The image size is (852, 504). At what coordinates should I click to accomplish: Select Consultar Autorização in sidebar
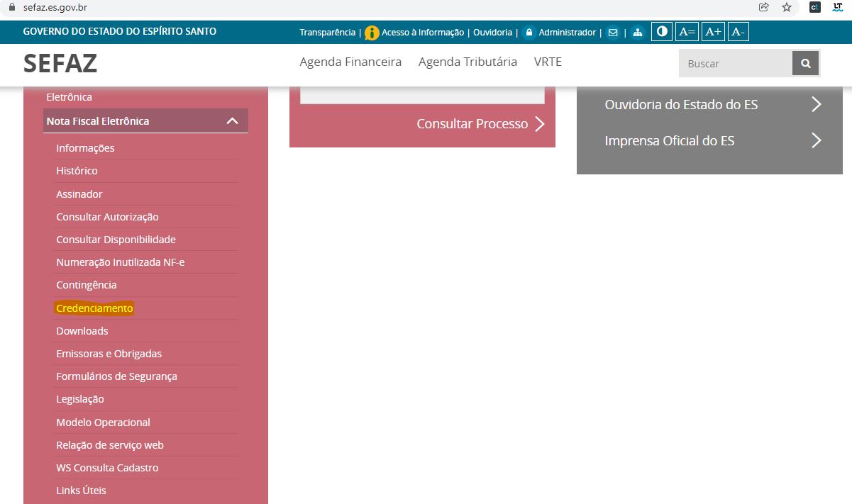pos(107,217)
